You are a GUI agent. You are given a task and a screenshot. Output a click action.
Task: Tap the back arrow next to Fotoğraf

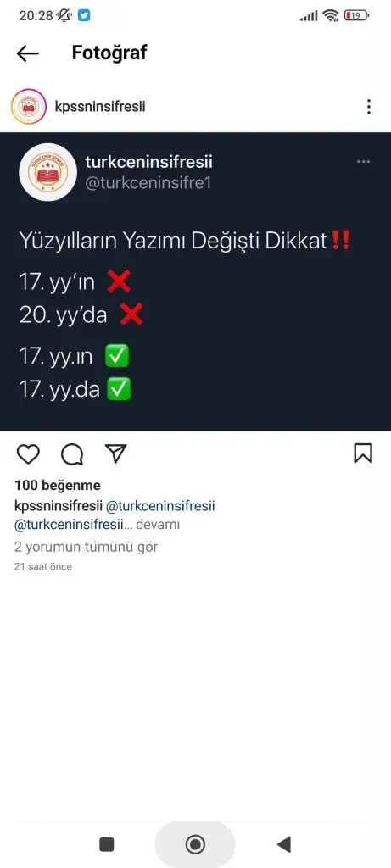pyautogui.click(x=28, y=53)
